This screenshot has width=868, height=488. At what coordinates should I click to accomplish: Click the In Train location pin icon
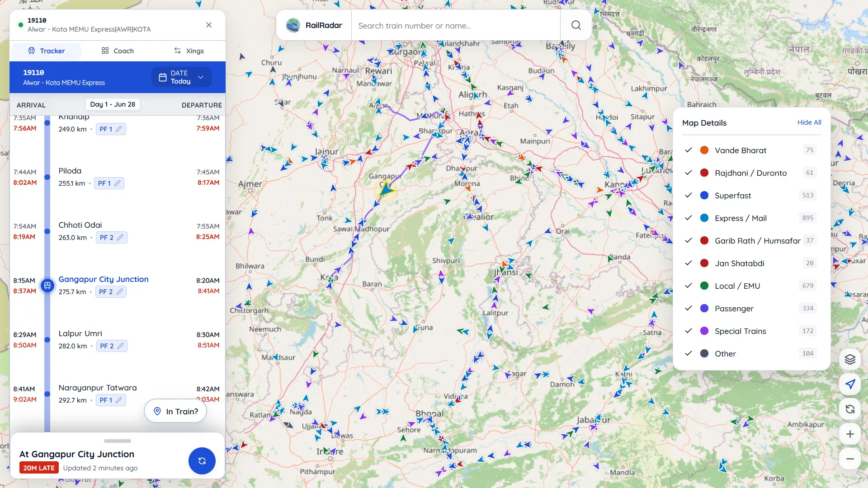coord(157,411)
